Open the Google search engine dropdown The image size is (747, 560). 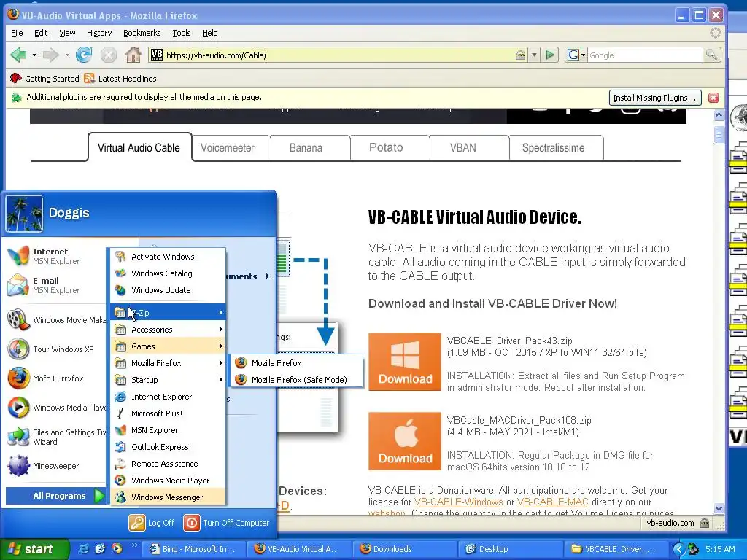tap(576, 55)
